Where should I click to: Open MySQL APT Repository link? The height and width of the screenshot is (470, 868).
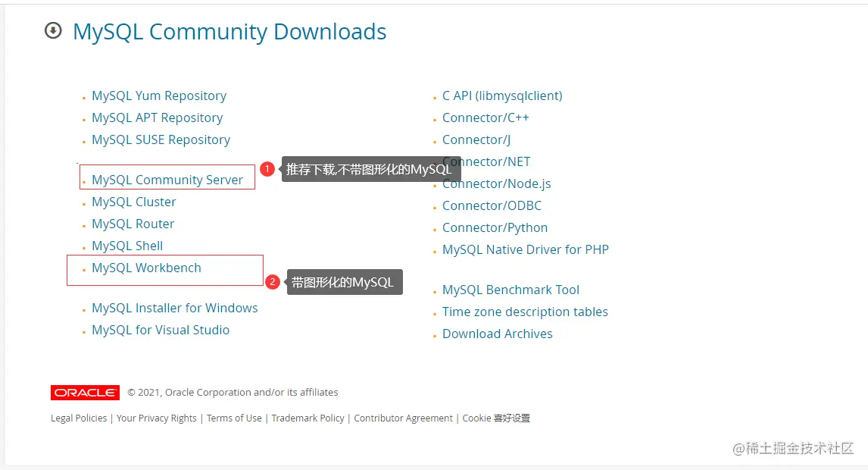click(x=158, y=118)
